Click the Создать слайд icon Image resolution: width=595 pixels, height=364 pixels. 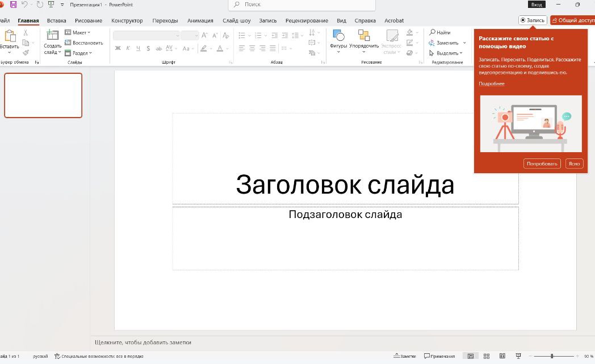point(52,36)
